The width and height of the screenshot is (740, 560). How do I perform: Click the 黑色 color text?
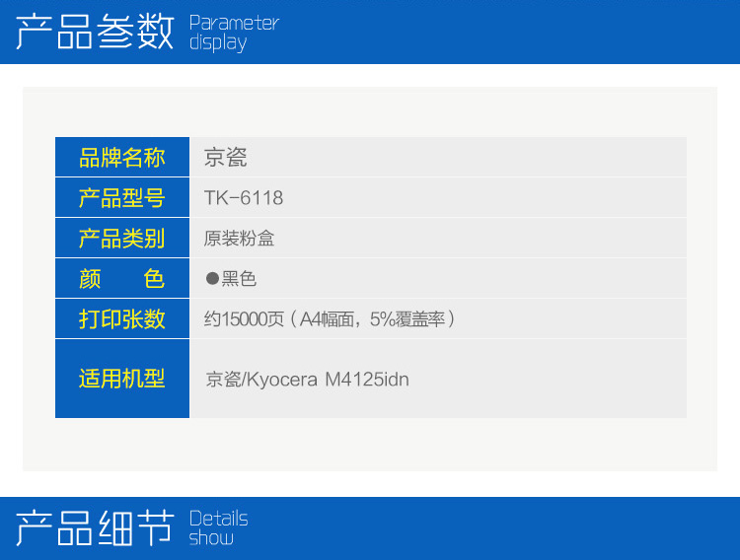239,279
